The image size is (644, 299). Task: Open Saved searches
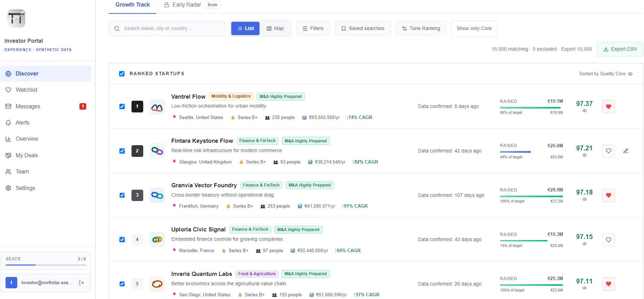363,28
